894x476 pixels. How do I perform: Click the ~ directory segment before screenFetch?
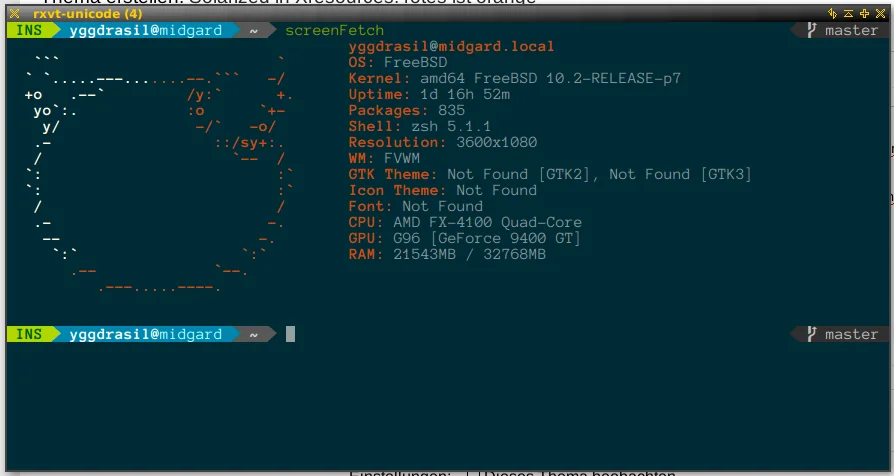click(x=254, y=31)
